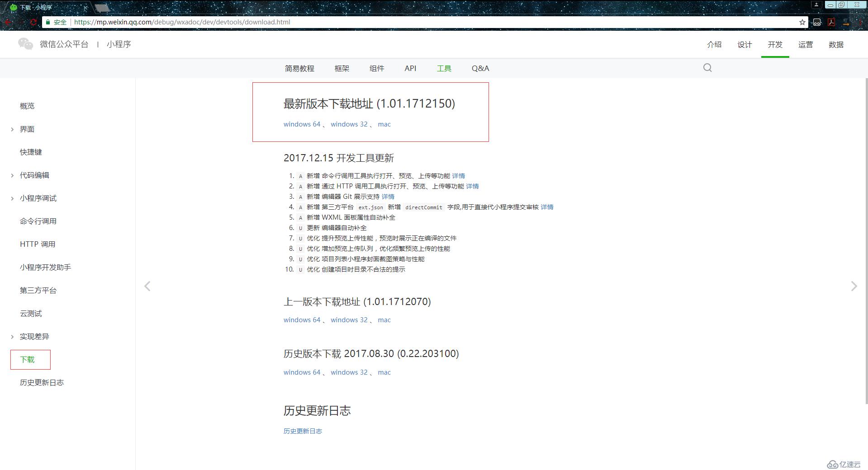Open the 命令行调用 sidebar item
Viewport: 868px width, 470px height.
pyautogui.click(x=38, y=221)
